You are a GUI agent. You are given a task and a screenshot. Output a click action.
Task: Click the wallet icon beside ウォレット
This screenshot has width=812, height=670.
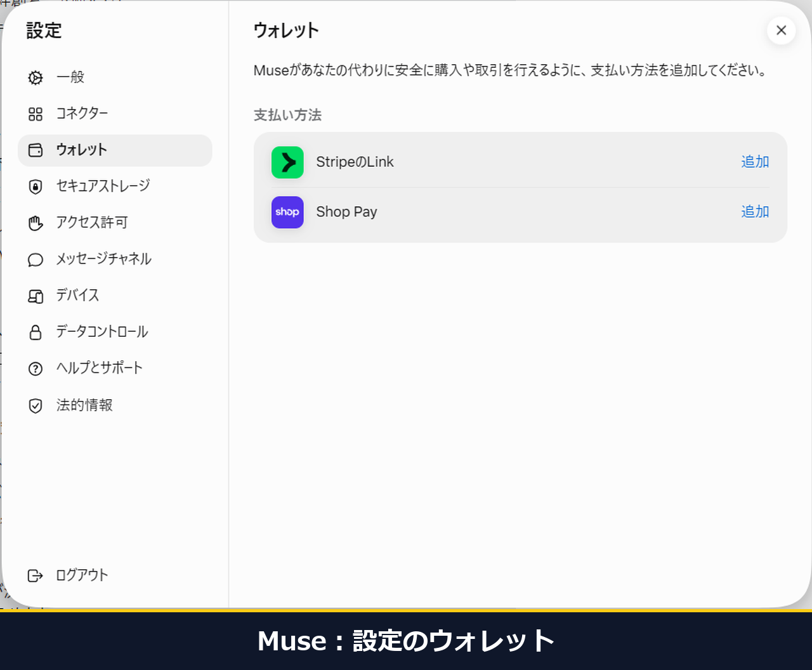point(36,150)
